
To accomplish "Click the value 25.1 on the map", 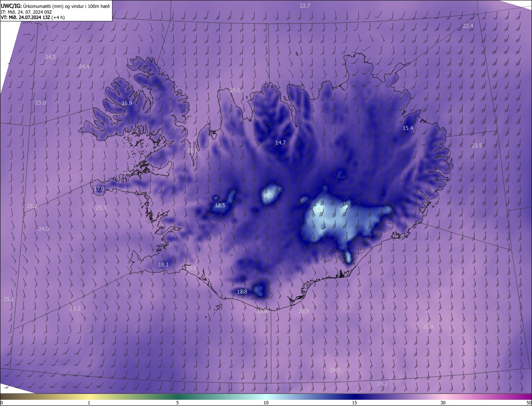I will coord(9,299).
